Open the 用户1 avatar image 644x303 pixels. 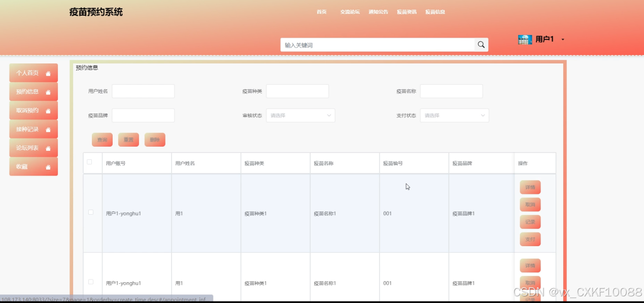coord(525,40)
